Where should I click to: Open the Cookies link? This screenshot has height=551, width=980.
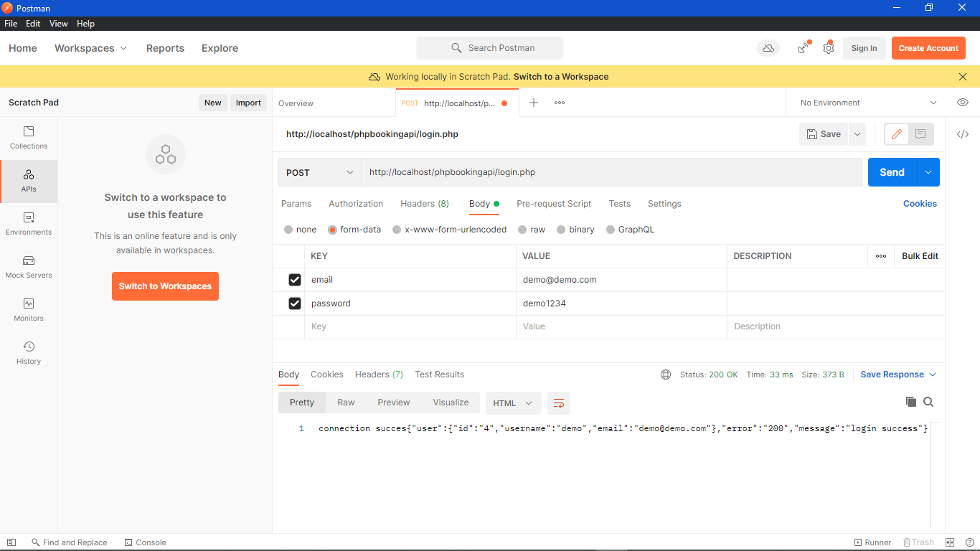pos(920,204)
